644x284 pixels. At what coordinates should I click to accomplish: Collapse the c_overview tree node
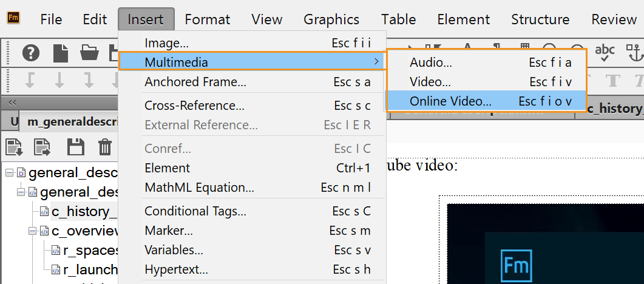pyautogui.click(x=32, y=231)
